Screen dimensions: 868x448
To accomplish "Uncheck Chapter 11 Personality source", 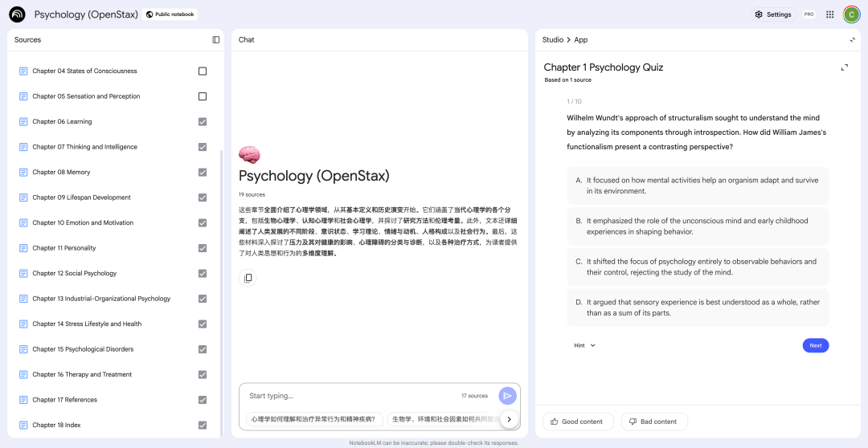I will coord(203,248).
